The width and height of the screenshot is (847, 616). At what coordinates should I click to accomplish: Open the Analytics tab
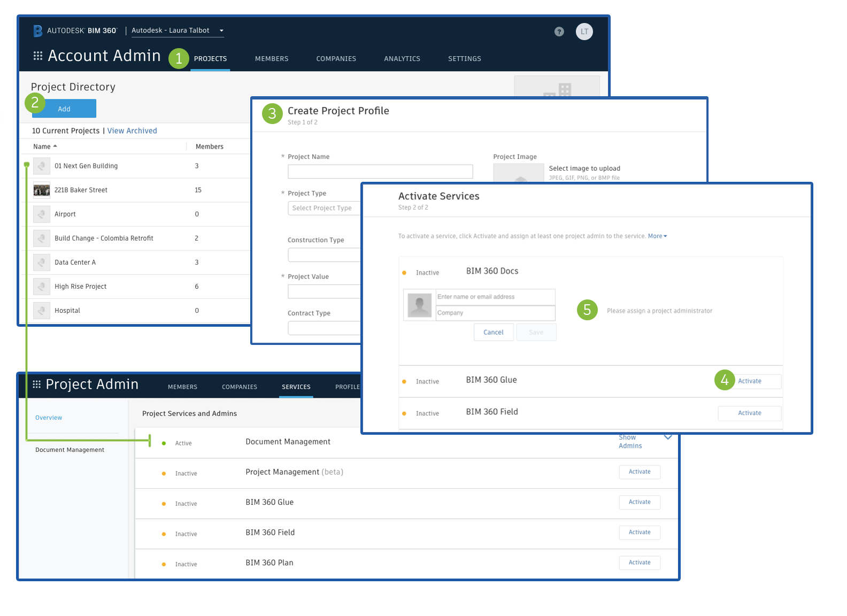(402, 59)
